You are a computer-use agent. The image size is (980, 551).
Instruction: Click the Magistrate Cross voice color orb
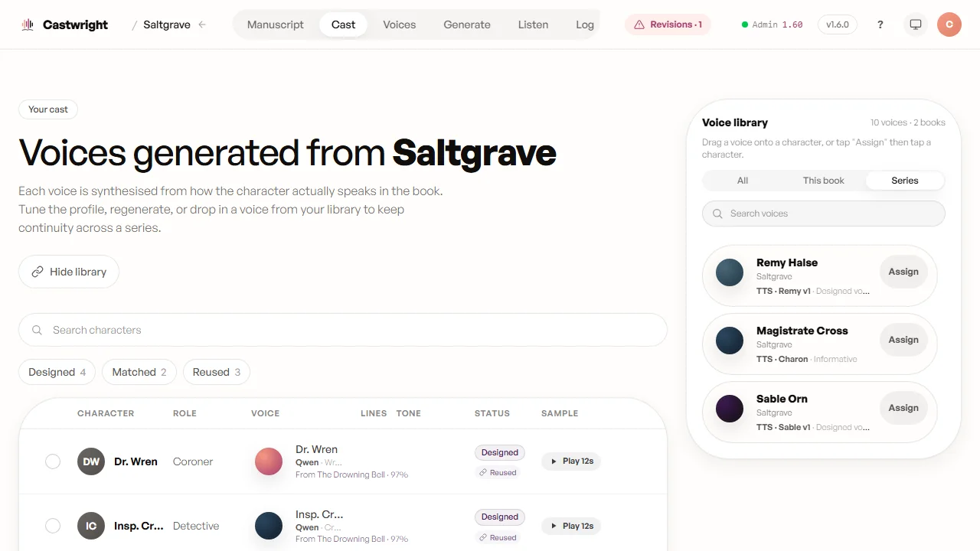[730, 341]
